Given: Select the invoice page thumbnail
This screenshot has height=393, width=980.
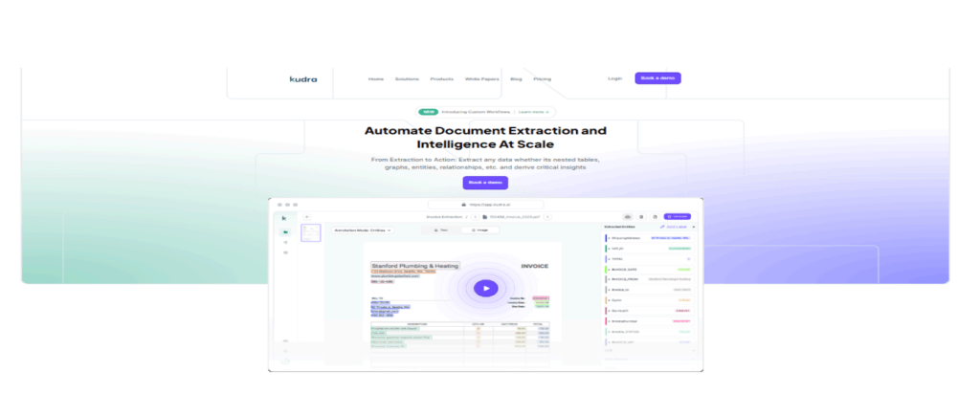Looking at the screenshot, I should 311,233.
